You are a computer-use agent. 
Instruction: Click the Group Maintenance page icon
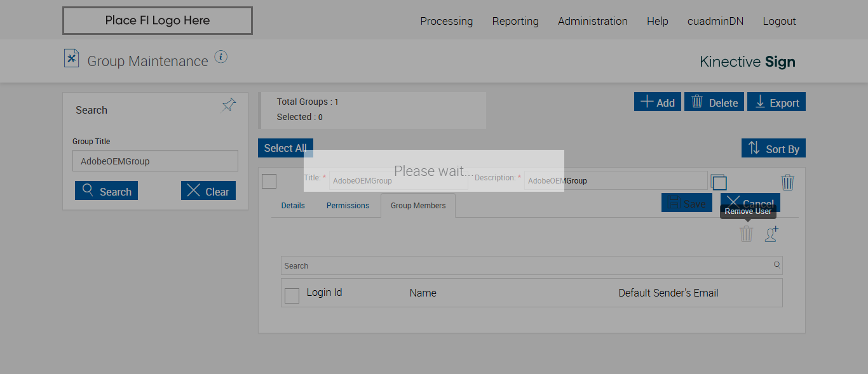[x=72, y=58]
